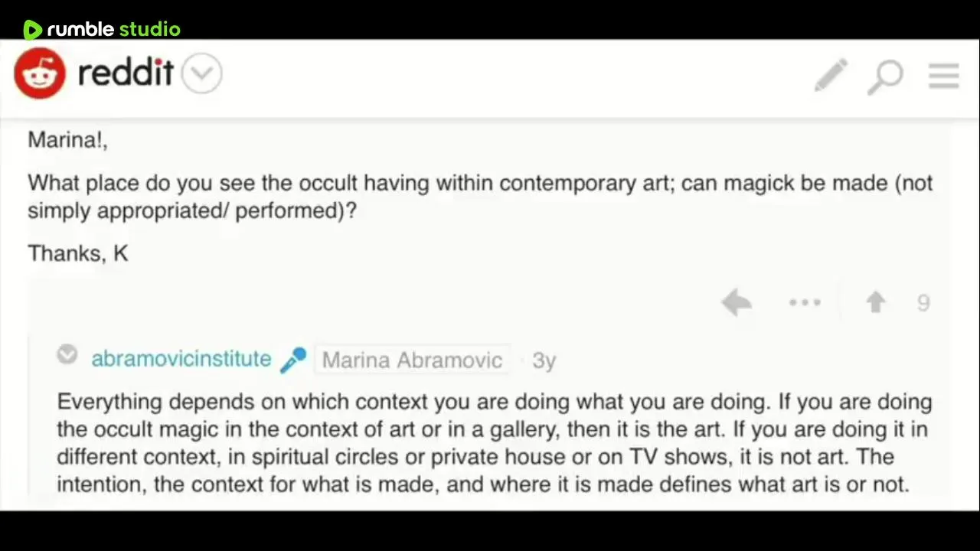Click the rumble studio watermark text
Viewport: 980px width, 551px height.
(113, 30)
